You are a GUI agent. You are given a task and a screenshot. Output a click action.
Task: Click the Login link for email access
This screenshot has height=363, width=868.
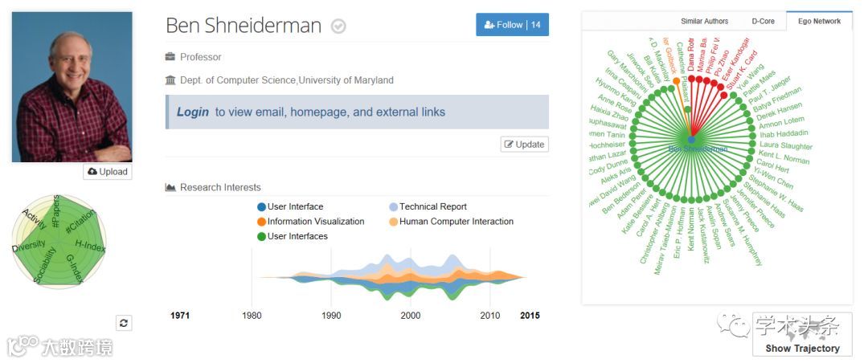[193, 112]
